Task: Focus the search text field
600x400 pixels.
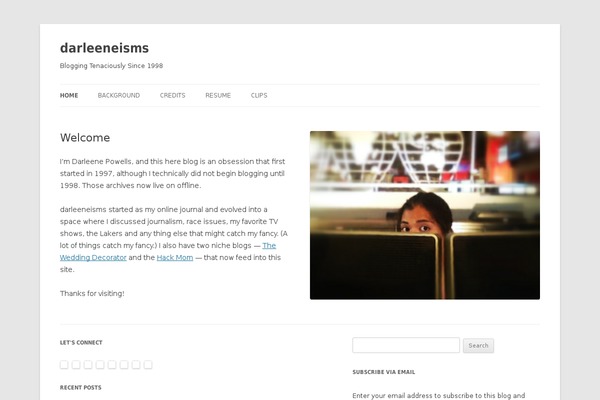Action: coord(406,345)
